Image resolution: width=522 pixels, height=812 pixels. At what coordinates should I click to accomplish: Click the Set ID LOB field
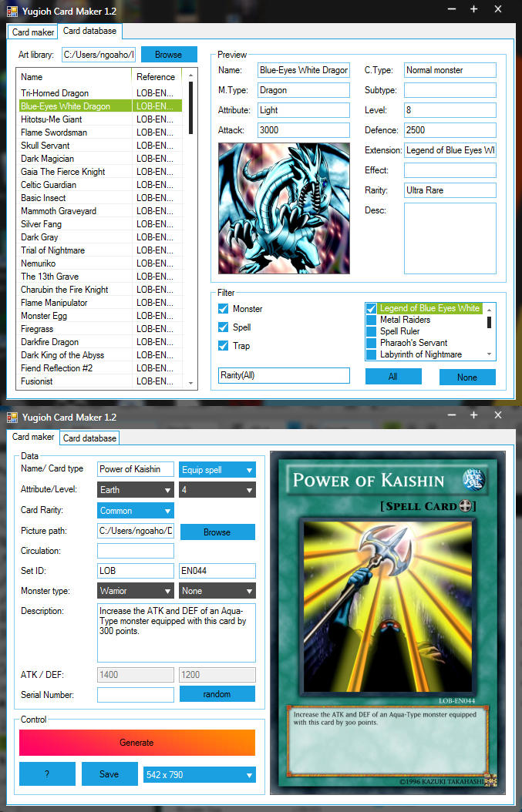(x=136, y=571)
